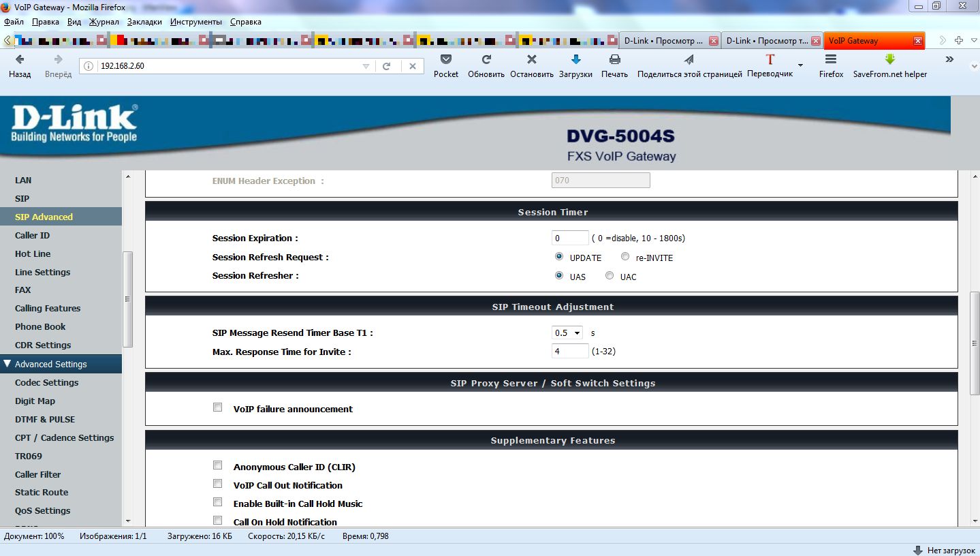Click the Session Expiration input field
This screenshot has width=980, height=556.
[x=570, y=238]
